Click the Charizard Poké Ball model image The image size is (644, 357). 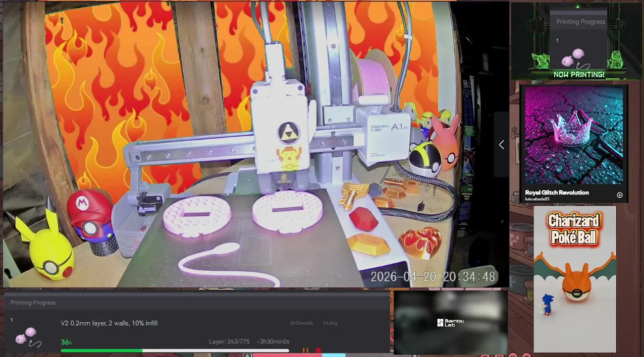pyautogui.click(x=575, y=278)
